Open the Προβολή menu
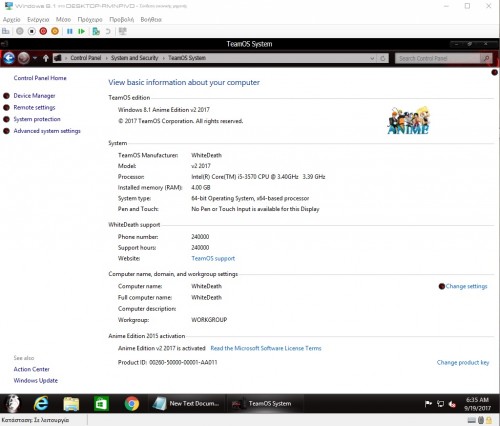This screenshot has width=500, height=426. pos(122,20)
